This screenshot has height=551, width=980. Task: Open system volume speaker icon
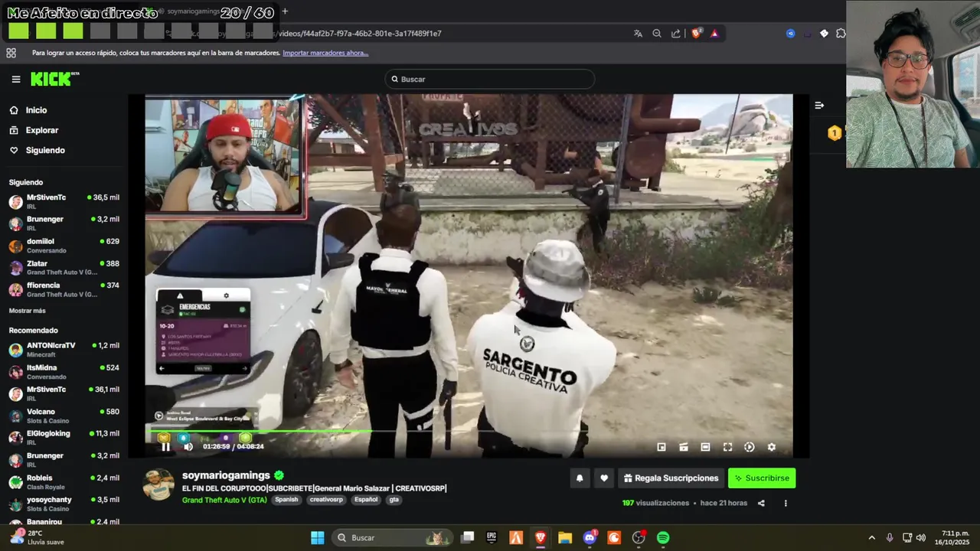pyautogui.click(x=921, y=538)
